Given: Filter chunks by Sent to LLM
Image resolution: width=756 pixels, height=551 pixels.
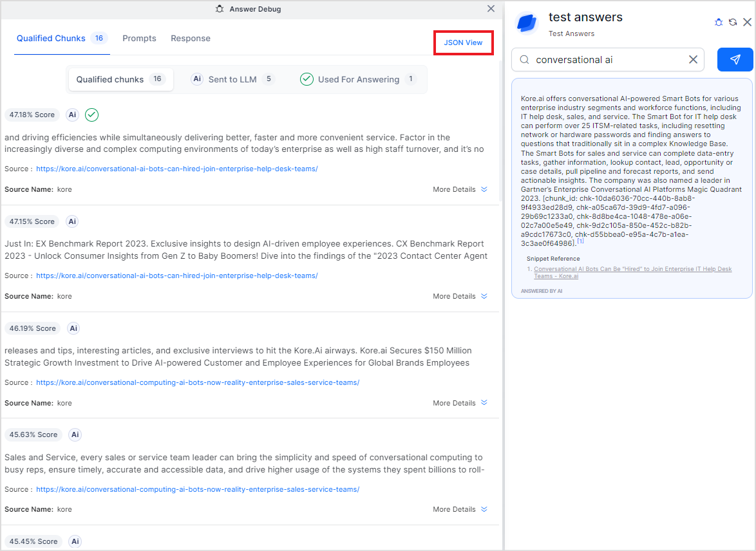Looking at the screenshot, I should [232, 79].
